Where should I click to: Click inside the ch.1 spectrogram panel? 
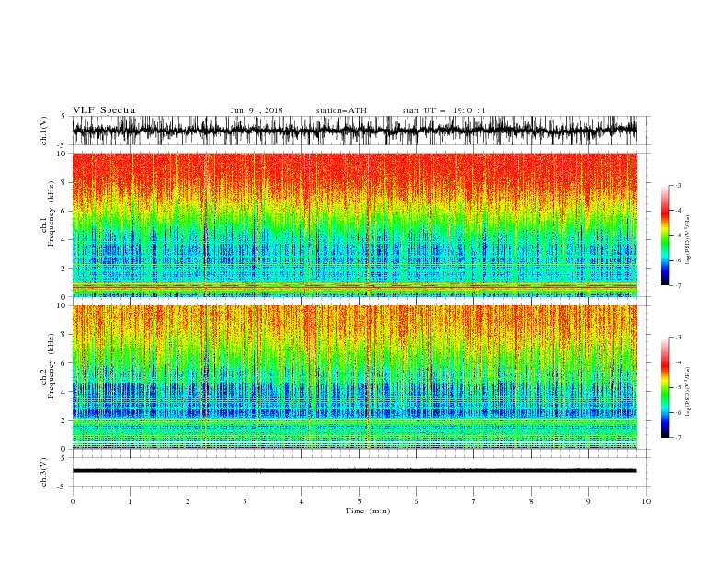354,224
